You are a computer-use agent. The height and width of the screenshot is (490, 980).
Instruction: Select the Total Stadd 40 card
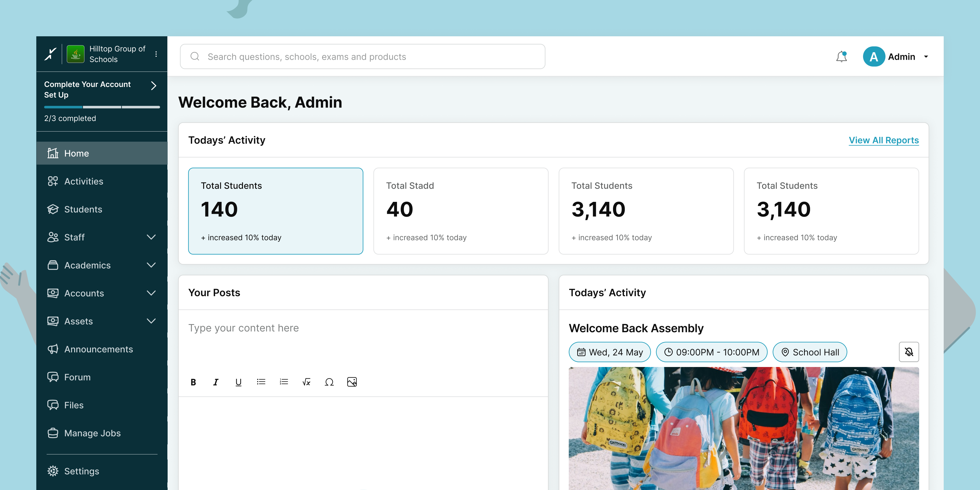click(461, 211)
